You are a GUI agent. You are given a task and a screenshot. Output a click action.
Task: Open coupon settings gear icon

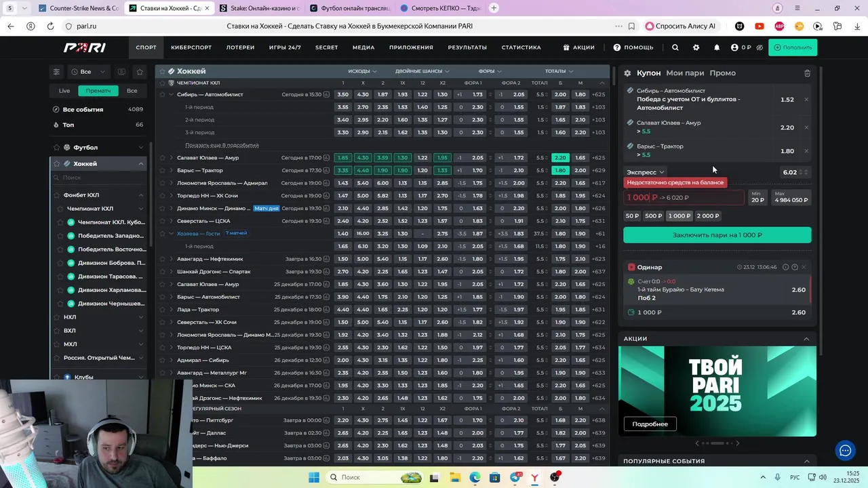coord(627,73)
